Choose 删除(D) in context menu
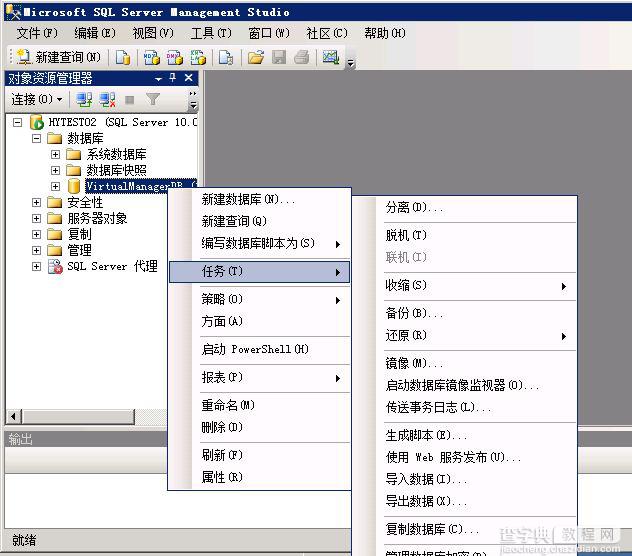Screen dimensions: 632x556 (259, 427)
